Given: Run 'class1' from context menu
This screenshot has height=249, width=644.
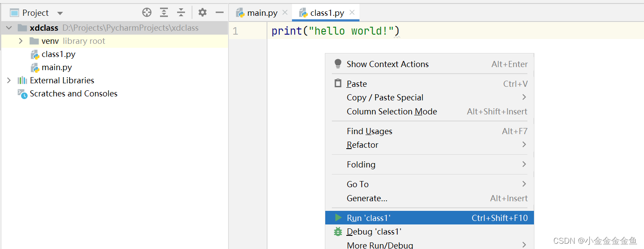Looking at the screenshot, I should (430, 218).
